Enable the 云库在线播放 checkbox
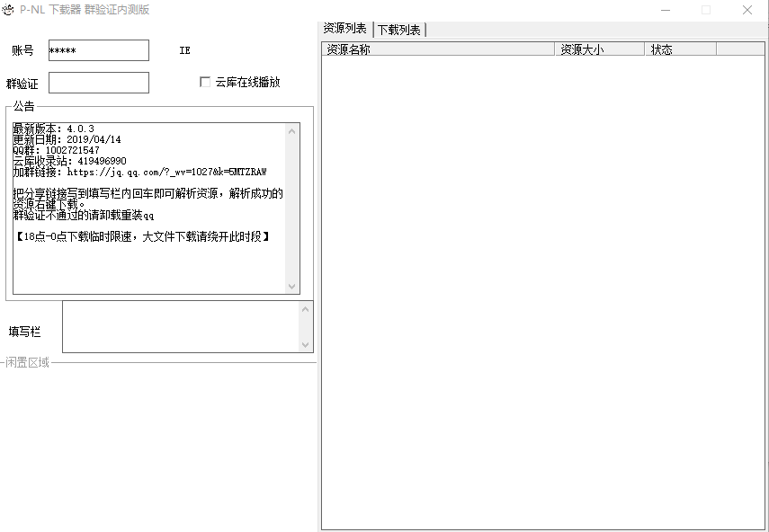Screen dimensions: 769x532 pyautogui.click(x=204, y=82)
